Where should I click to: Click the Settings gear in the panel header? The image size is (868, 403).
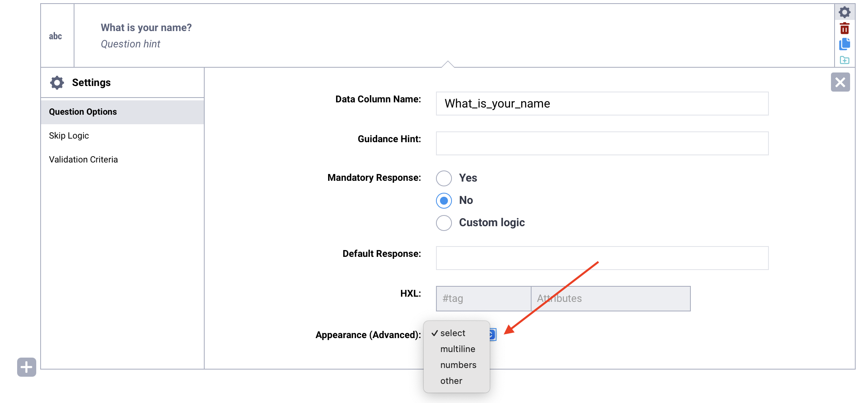click(57, 82)
